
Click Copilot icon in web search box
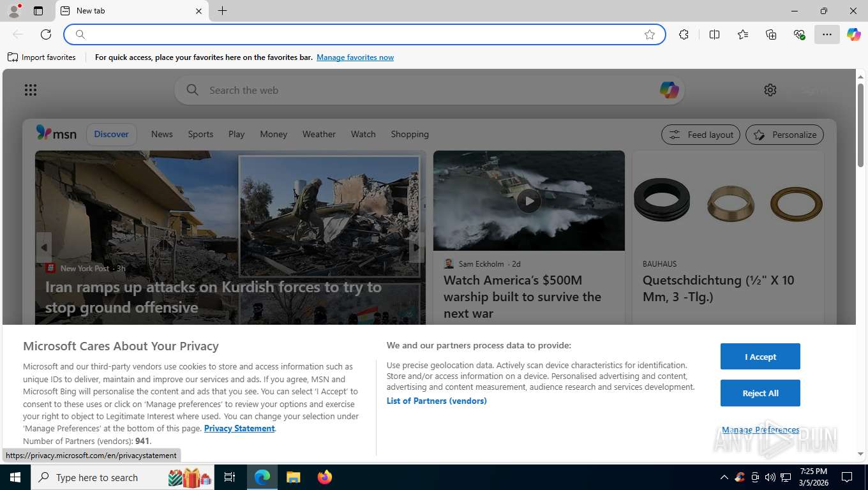[669, 90]
